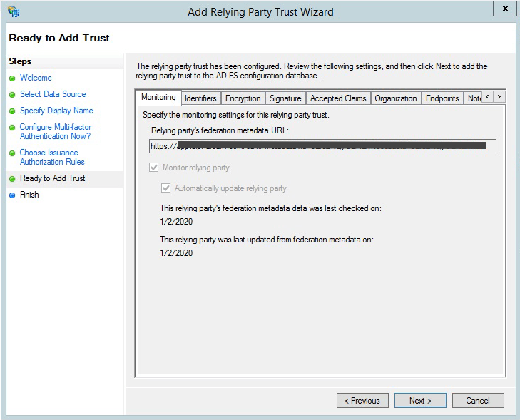
Task: Open the Specify Display Name step link
Action: (x=56, y=111)
